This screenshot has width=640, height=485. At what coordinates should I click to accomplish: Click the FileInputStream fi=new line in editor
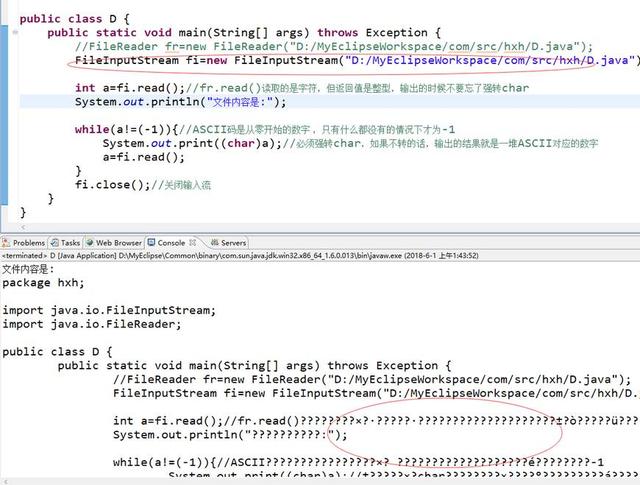pyautogui.click(x=357, y=60)
